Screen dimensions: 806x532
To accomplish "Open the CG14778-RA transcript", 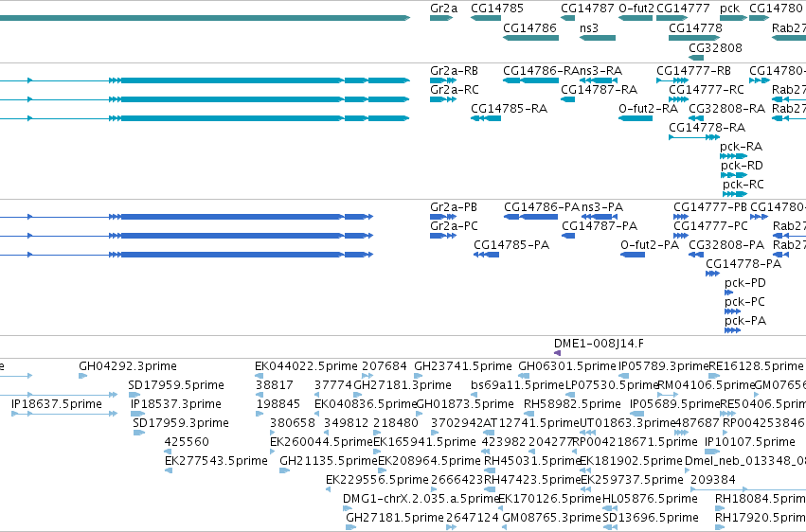I will tap(694, 137).
